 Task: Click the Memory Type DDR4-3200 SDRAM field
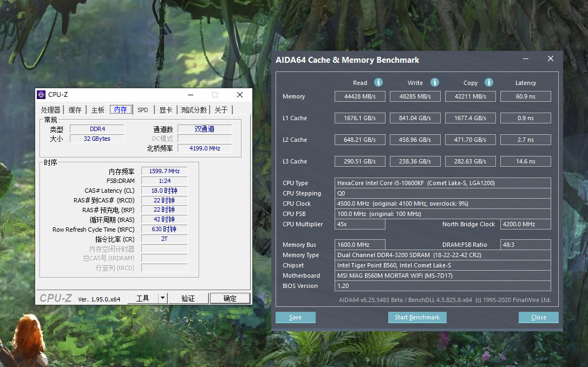tap(443, 255)
